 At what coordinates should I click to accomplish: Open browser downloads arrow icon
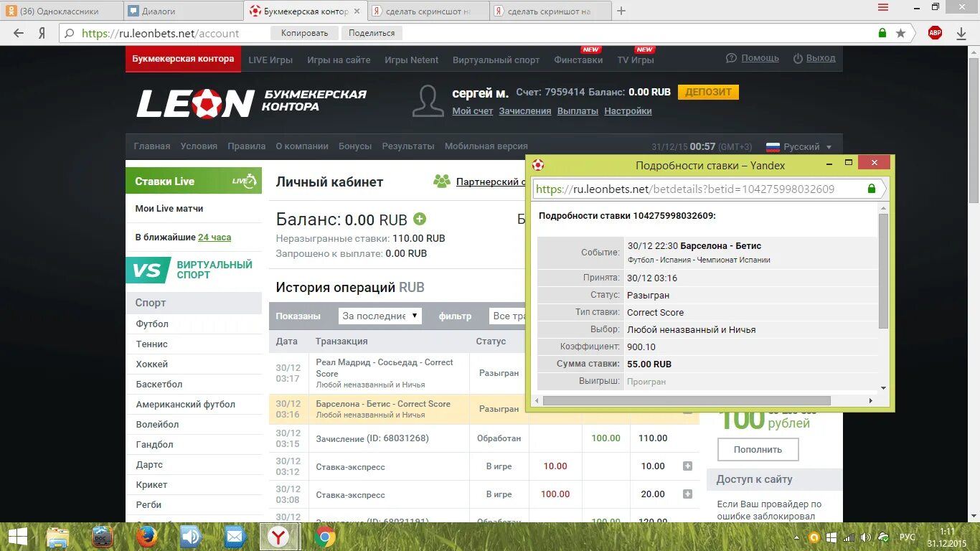click(961, 33)
